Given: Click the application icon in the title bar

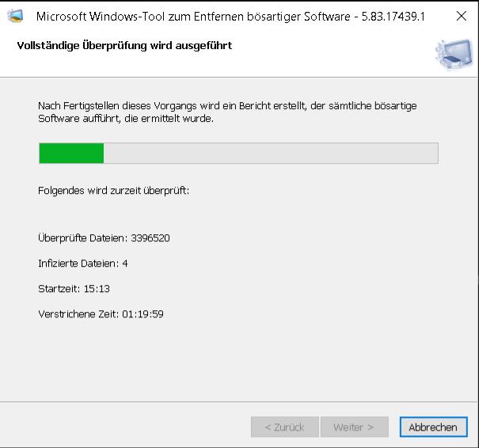Looking at the screenshot, I should [15, 16].
